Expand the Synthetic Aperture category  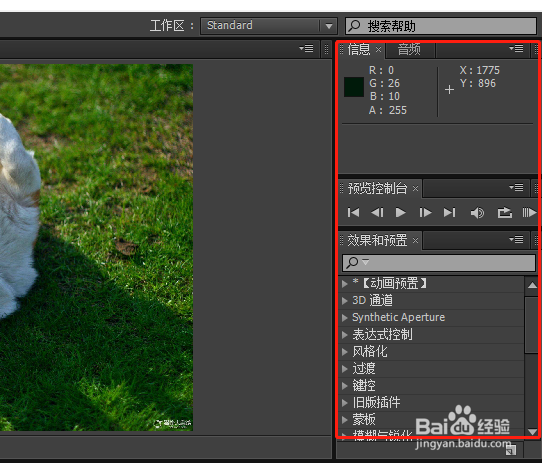[x=344, y=318]
